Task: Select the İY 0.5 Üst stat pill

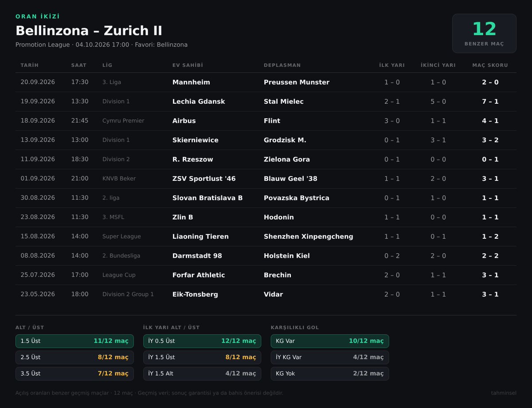Action: click(x=202, y=341)
